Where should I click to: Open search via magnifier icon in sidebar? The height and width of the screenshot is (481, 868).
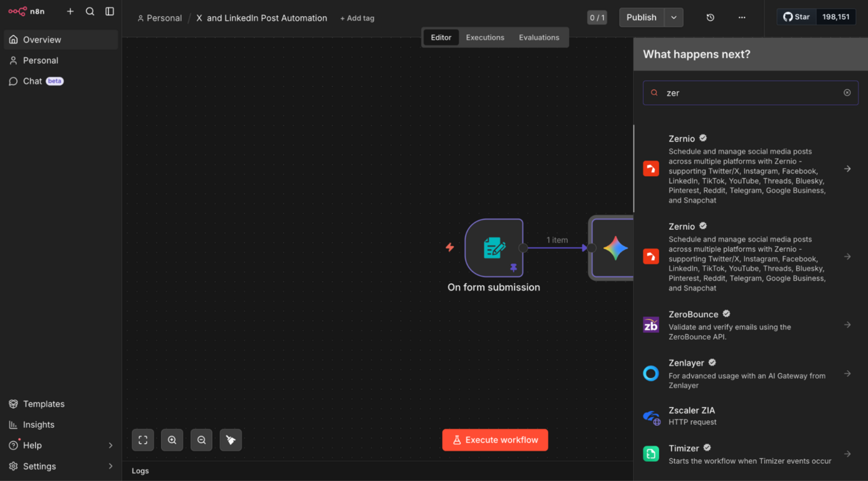coord(90,11)
